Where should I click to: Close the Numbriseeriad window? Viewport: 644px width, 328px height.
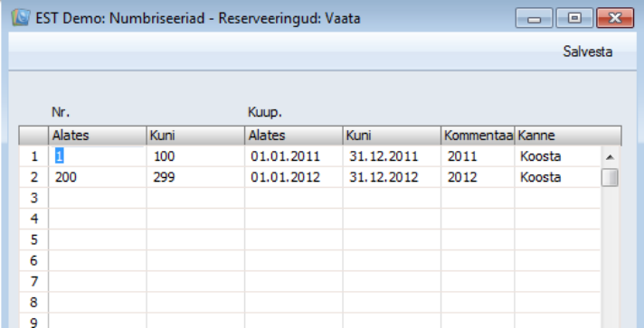(615, 18)
